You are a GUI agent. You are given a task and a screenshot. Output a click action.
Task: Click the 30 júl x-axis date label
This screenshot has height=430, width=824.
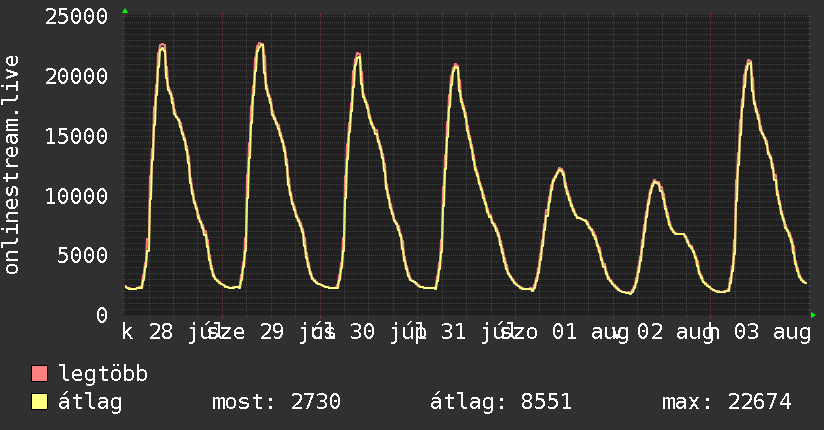(386, 332)
